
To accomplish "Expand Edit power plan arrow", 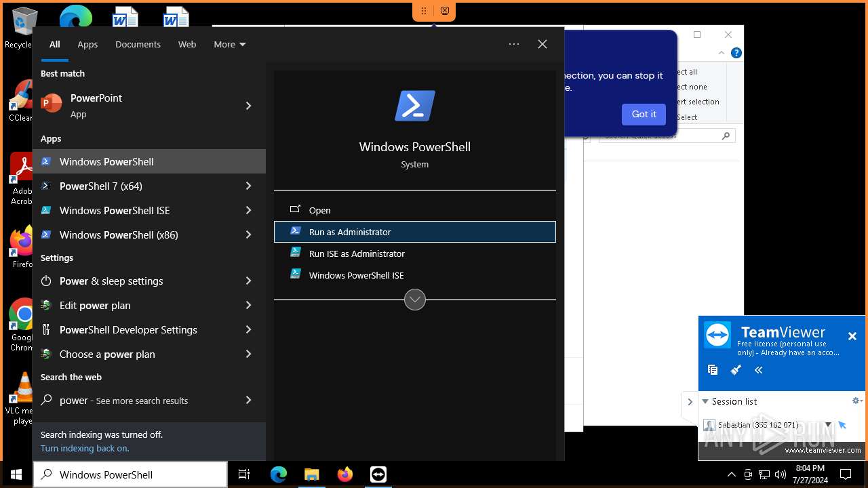I will (248, 305).
